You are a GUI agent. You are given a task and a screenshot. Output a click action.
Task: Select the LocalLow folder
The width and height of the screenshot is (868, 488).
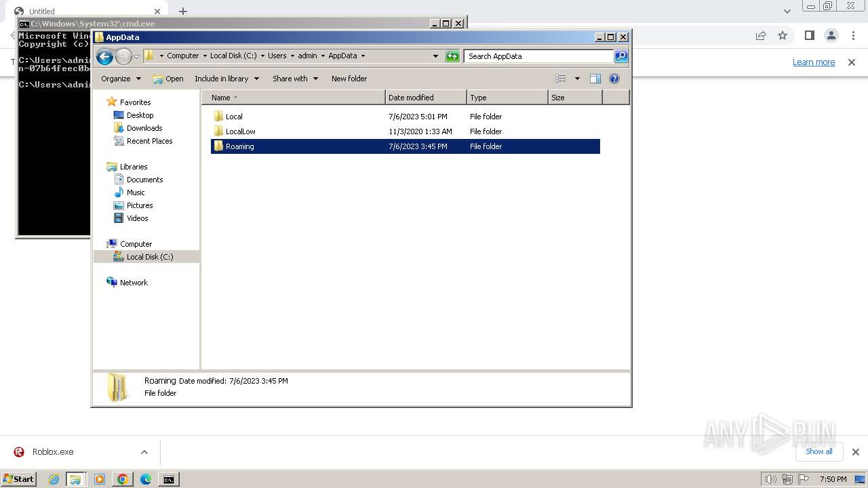[240, 131]
